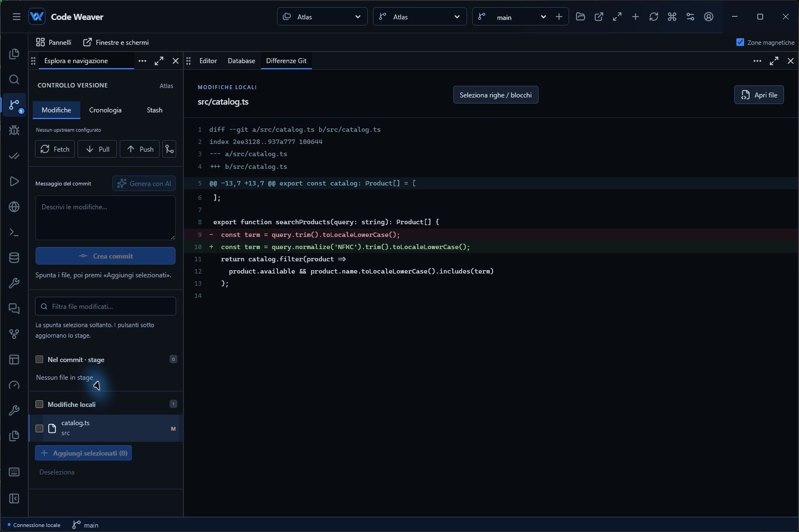Screen dimensions: 799x532
Task: Open the terminal prompt icon in sidebar
Action: [x=14, y=232]
